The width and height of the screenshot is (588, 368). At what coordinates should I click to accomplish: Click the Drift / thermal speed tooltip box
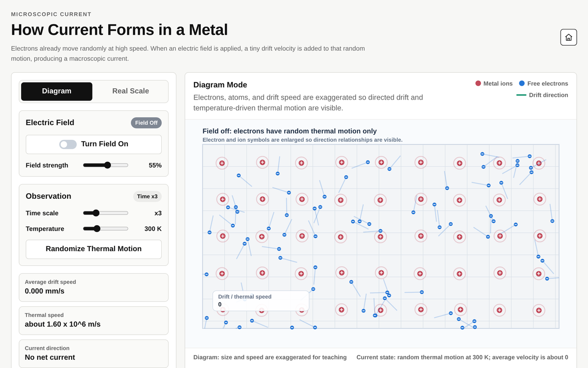pyautogui.click(x=261, y=301)
